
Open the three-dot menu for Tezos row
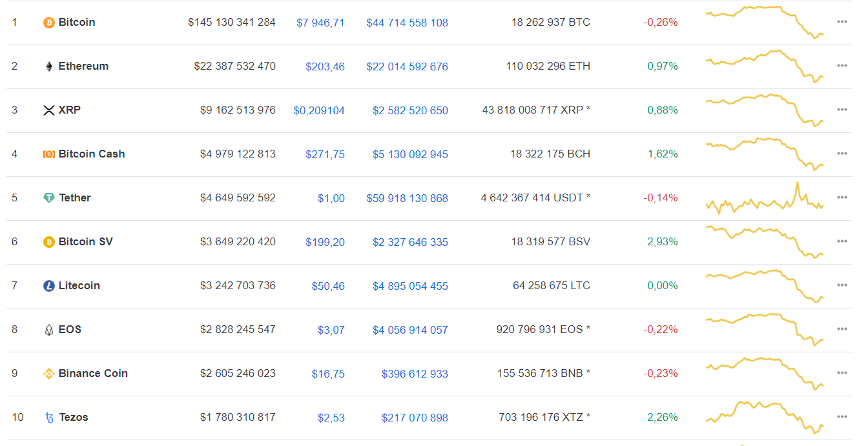(842, 417)
